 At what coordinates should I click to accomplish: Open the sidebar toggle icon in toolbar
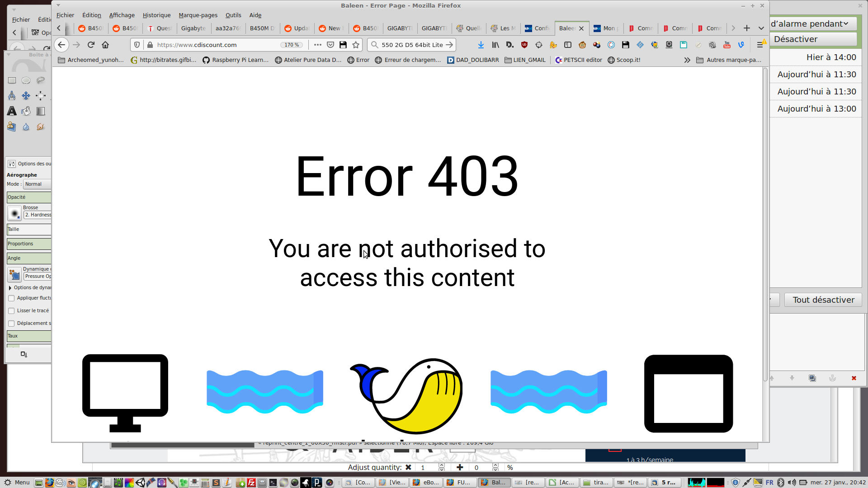[568, 45]
